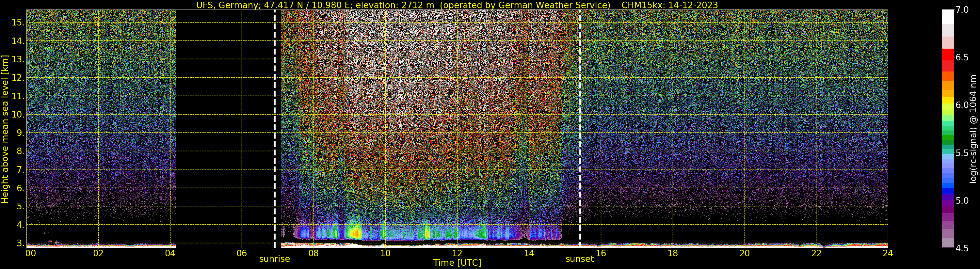Click the "Height above mean sea level [km]" label
Screen dimensions: 980x269
click(x=5, y=129)
